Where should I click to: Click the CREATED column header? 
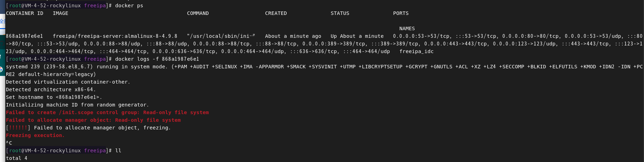(276, 13)
